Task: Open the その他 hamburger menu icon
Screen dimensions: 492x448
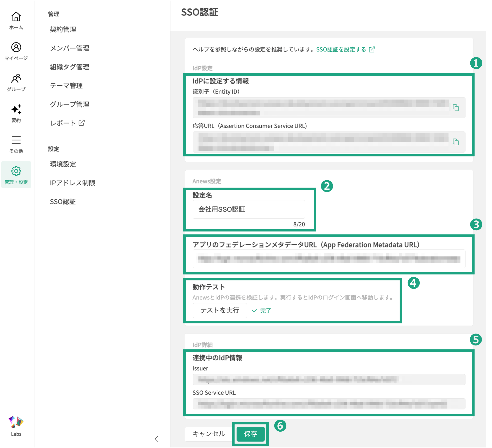Action: [x=16, y=140]
